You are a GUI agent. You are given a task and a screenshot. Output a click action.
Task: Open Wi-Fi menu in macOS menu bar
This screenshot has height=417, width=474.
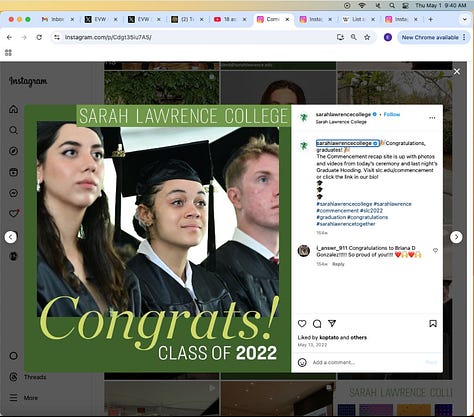[362, 5]
